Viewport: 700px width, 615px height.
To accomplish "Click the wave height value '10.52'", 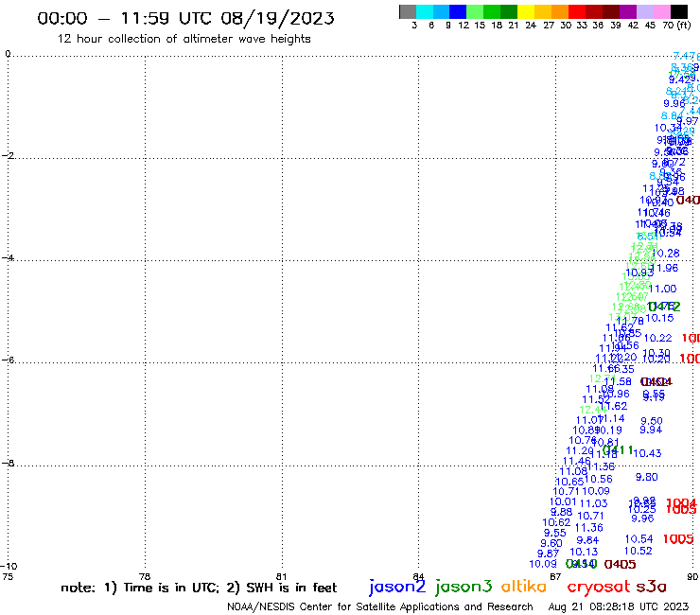I will (639, 551).
